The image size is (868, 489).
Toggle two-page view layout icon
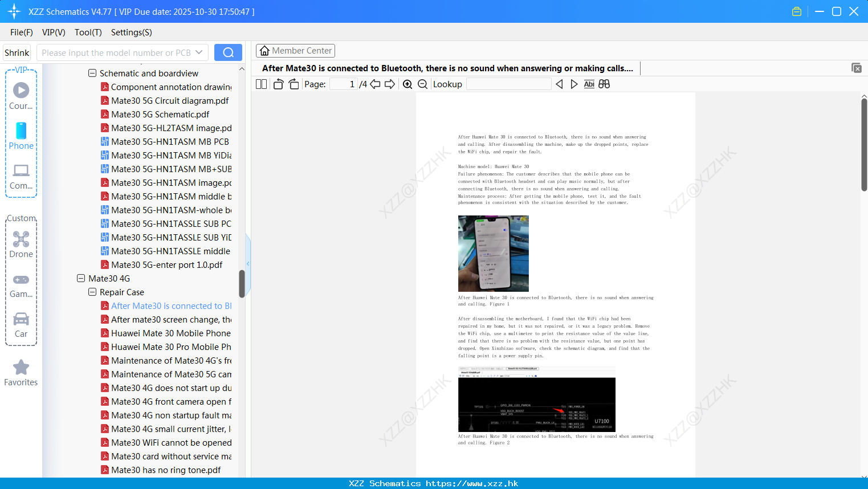261,84
